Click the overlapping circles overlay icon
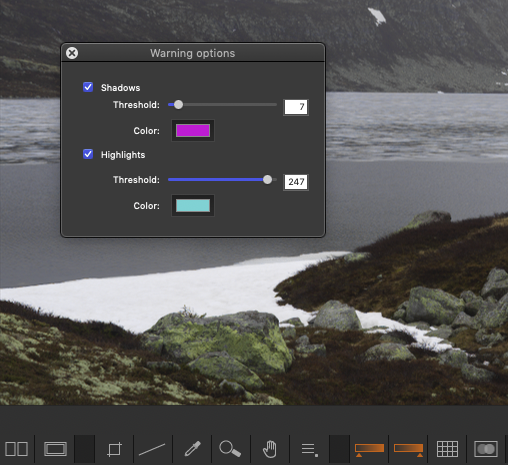 click(x=486, y=449)
